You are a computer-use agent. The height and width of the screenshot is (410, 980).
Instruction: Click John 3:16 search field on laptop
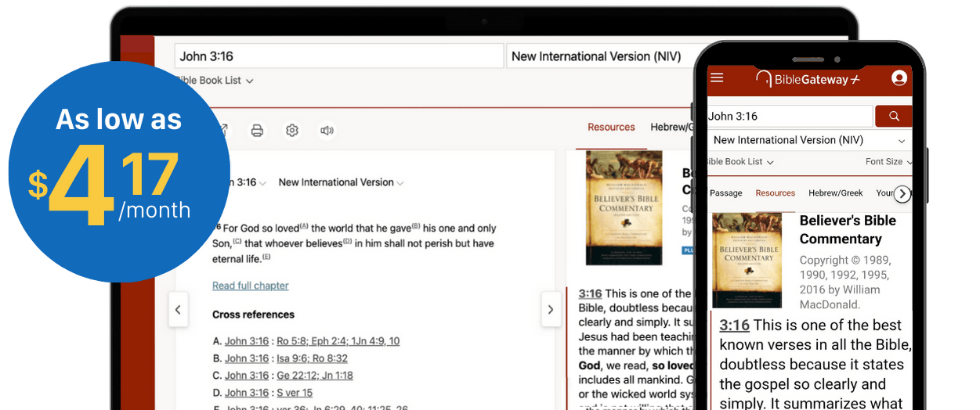tap(338, 56)
